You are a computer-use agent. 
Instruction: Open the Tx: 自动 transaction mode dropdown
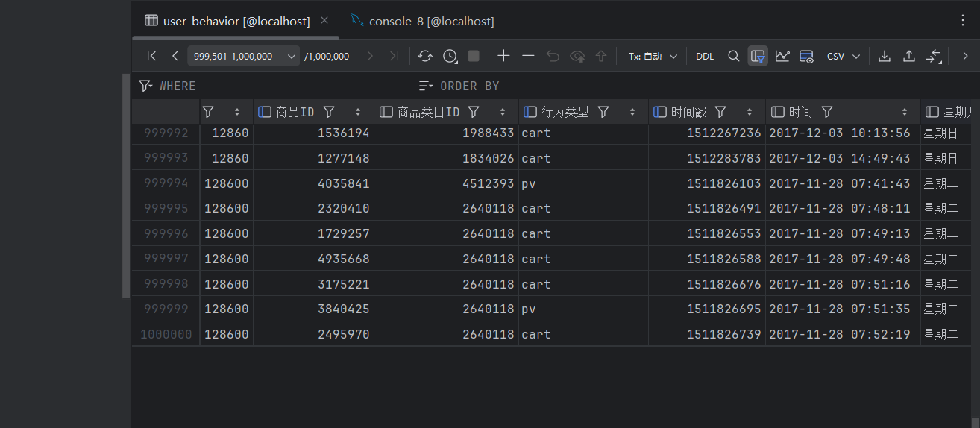click(653, 56)
